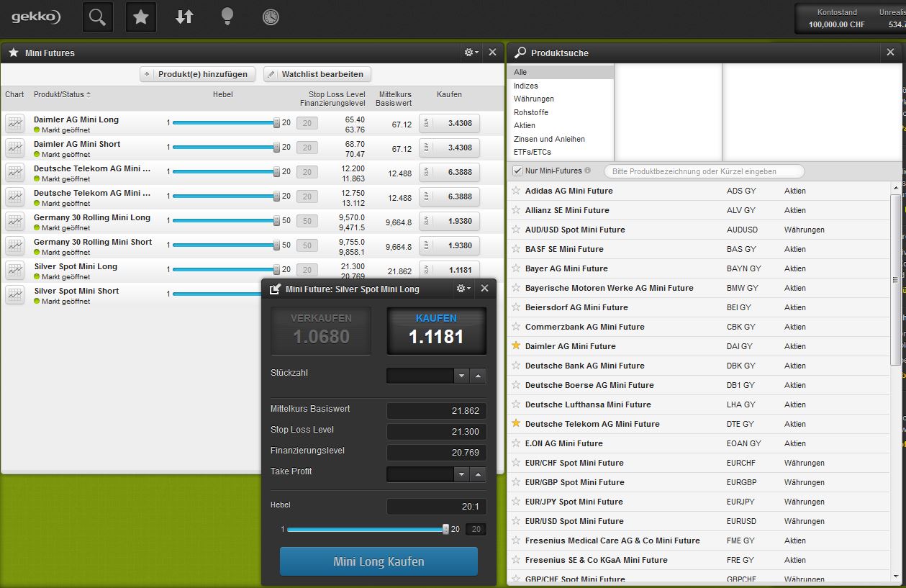Click the Produkt(e) hinzufügen button

(198, 74)
